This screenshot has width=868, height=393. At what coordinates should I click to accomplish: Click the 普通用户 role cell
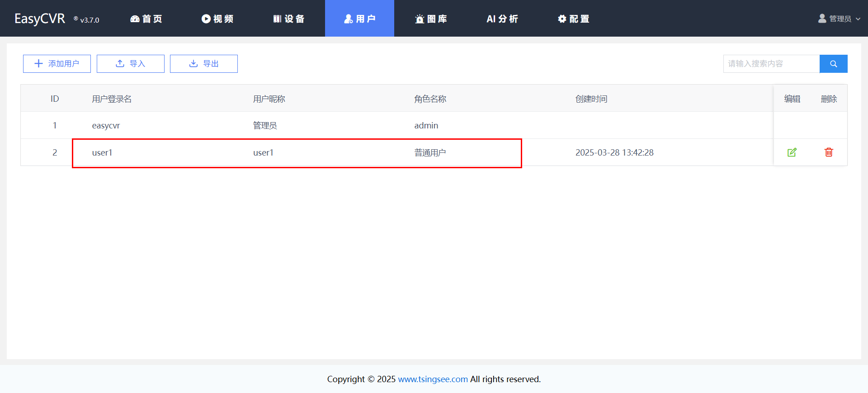pyautogui.click(x=430, y=152)
